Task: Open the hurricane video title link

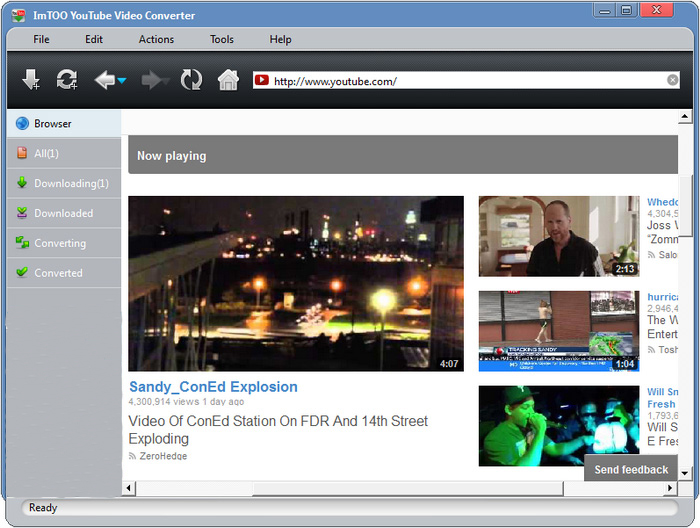Action: point(662,297)
